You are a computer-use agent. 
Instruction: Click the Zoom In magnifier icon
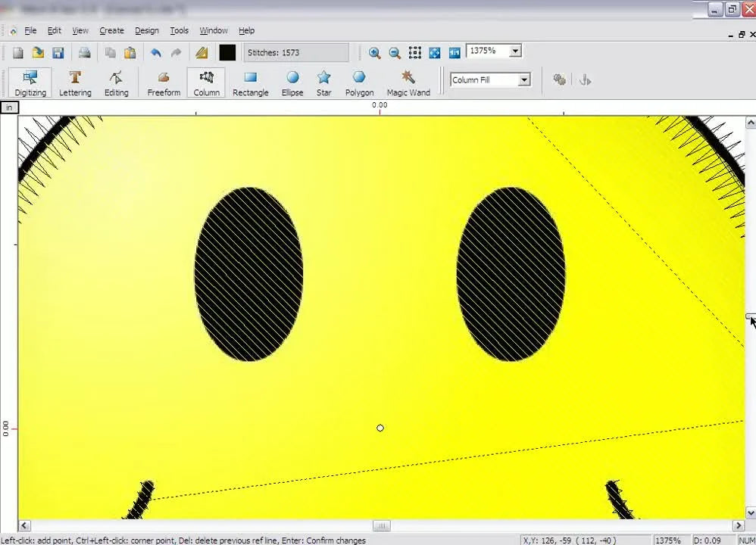coord(374,52)
